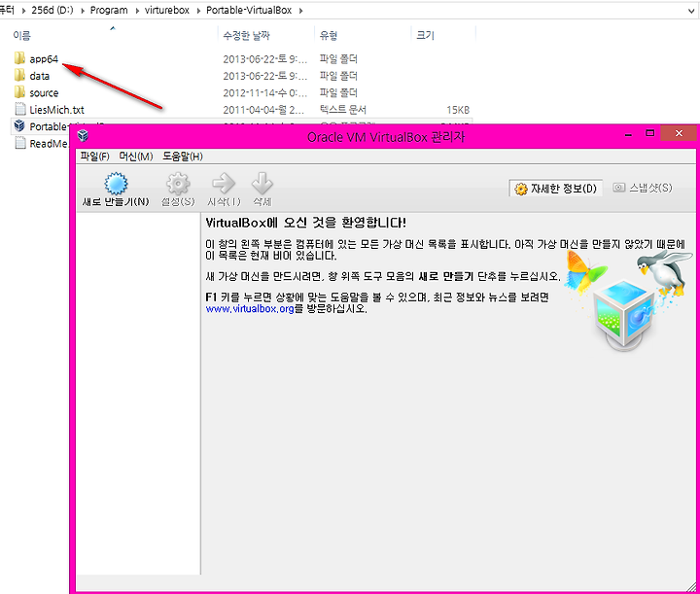The height and width of the screenshot is (594, 700).
Task: Select the ReadMe file icon
Action: (19, 143)
